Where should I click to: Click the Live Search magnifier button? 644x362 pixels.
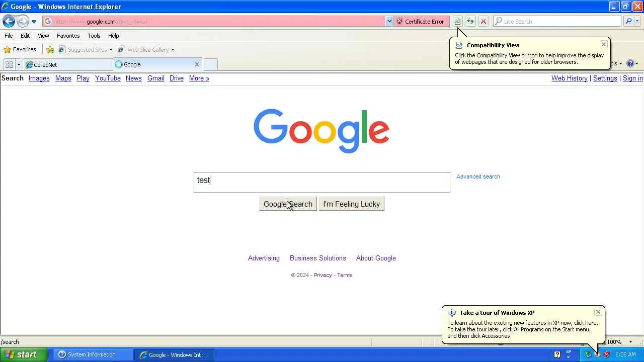pos(628,21)
